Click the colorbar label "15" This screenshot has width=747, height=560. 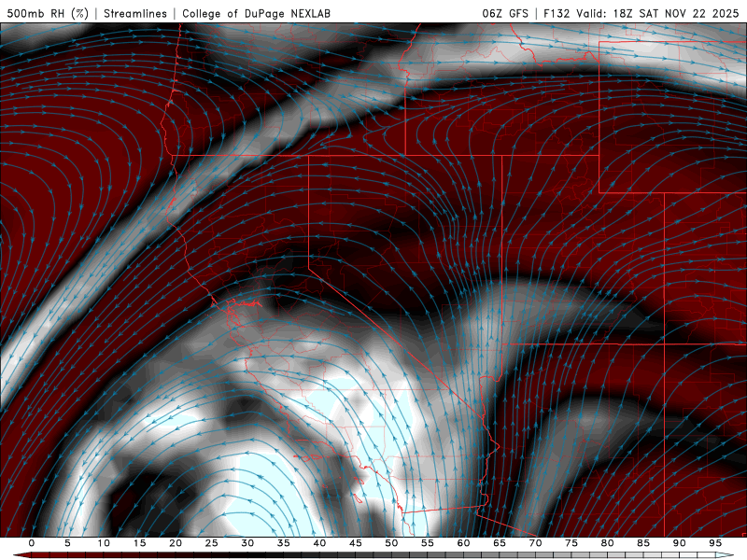tap(139, 543)
